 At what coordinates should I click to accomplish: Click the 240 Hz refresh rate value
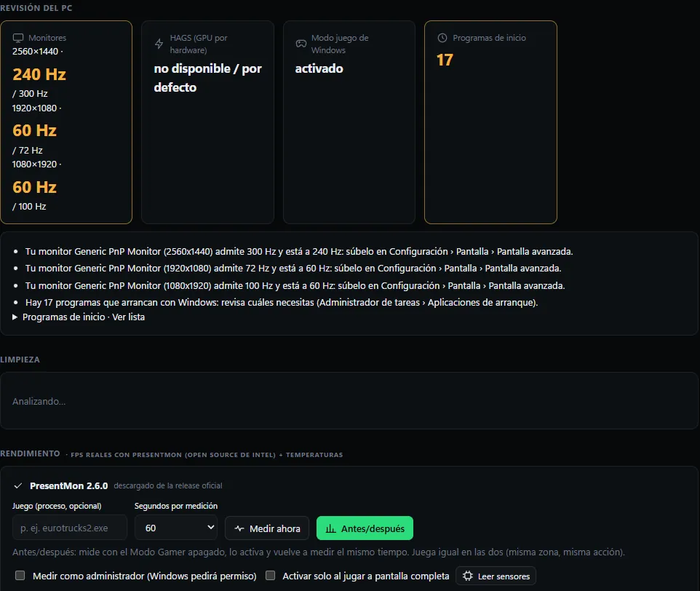tap(39, 74)
